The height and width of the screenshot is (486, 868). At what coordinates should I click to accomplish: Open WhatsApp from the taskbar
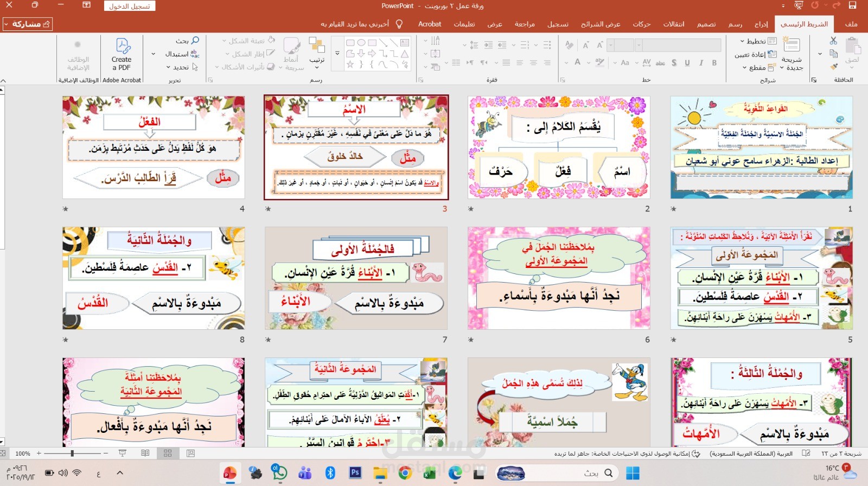pos(279,472)
